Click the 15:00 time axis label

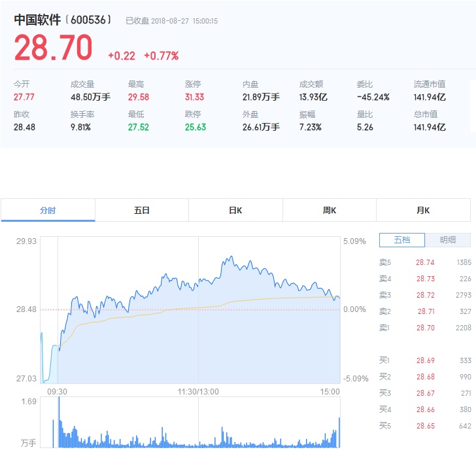point(330,392)
